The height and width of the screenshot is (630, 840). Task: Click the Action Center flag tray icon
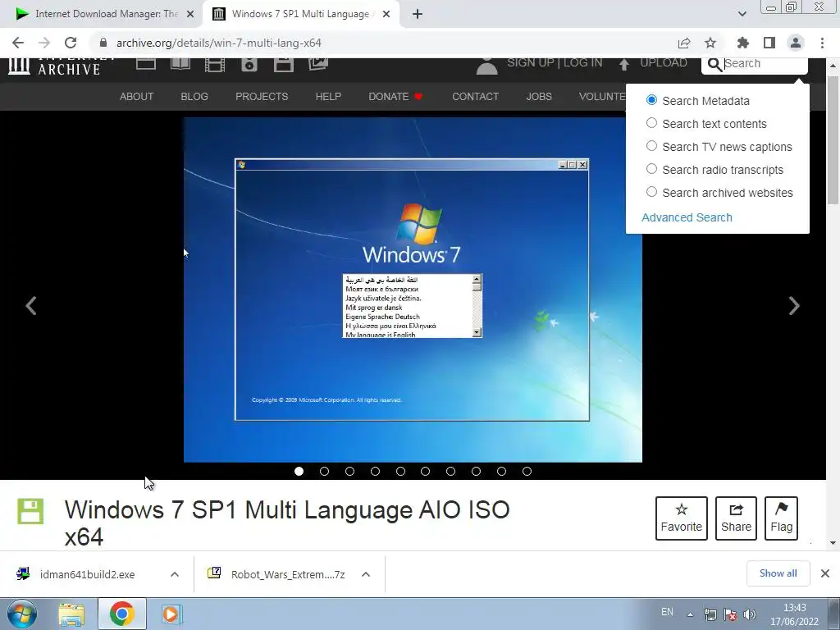729,615
